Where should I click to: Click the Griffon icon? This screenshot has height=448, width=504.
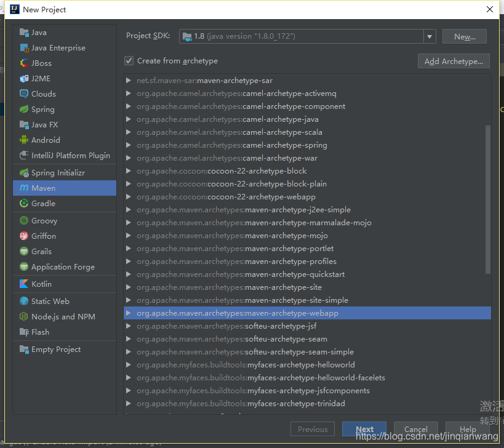24,236
